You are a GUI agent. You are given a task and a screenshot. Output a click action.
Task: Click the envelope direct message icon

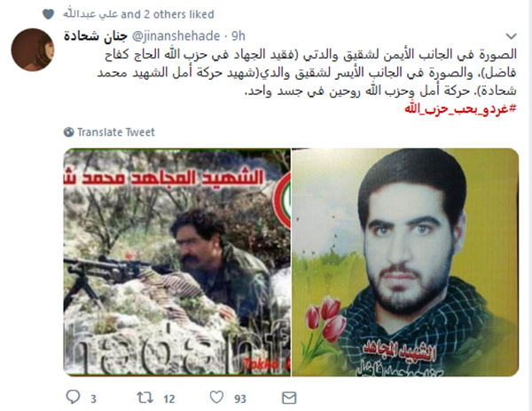289,398
